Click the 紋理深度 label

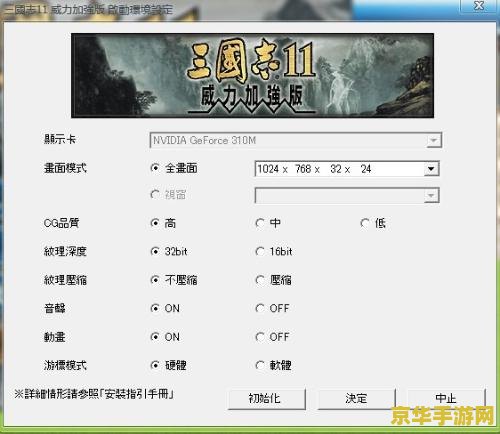65,251
